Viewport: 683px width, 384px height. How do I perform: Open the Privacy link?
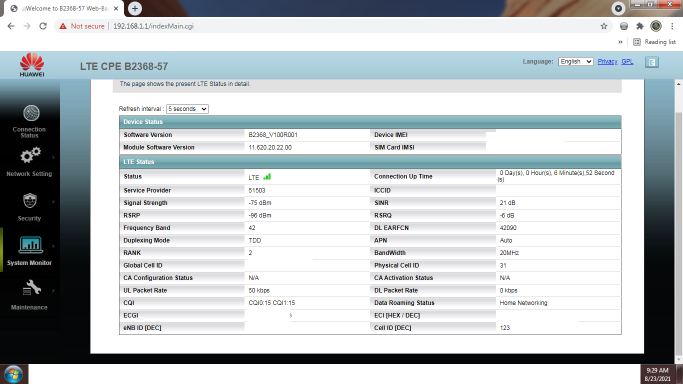pyautogui.click(x=607, y=62)
